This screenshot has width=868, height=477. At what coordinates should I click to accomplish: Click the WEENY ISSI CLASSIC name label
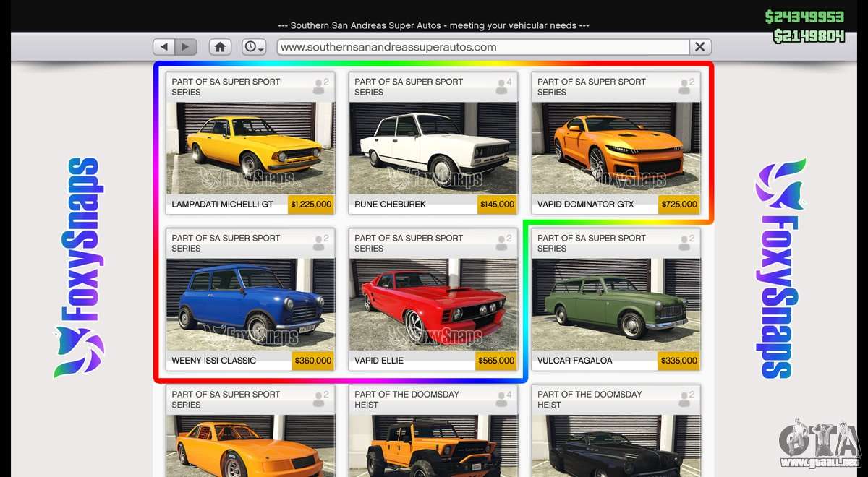(213, 361)
